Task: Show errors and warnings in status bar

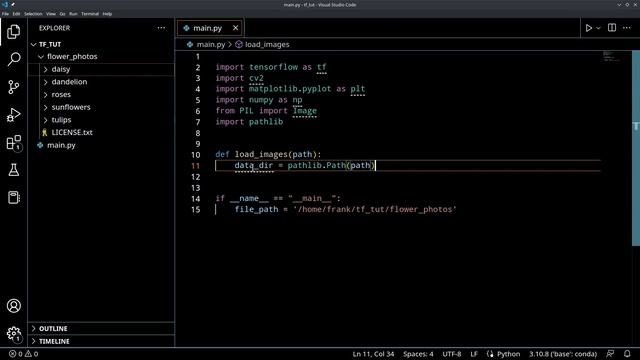Action: [24, 354]
